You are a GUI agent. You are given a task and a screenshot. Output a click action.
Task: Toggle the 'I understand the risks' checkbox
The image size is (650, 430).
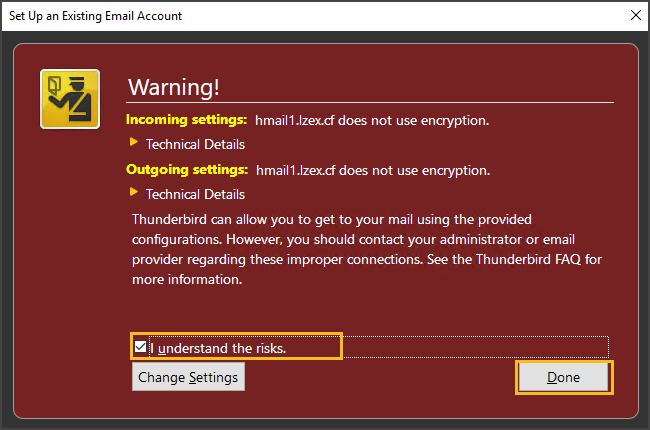pyautogui.click(x=141, y=347)
